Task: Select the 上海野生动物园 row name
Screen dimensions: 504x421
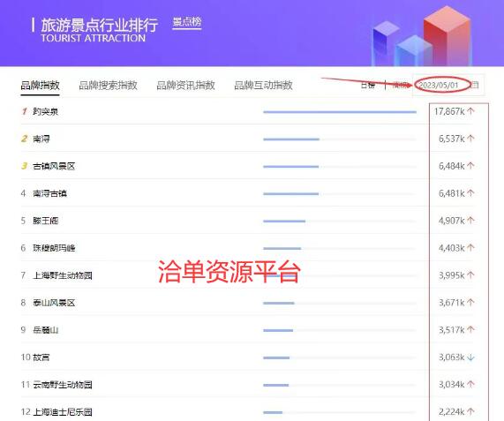Action: point(63,275)
